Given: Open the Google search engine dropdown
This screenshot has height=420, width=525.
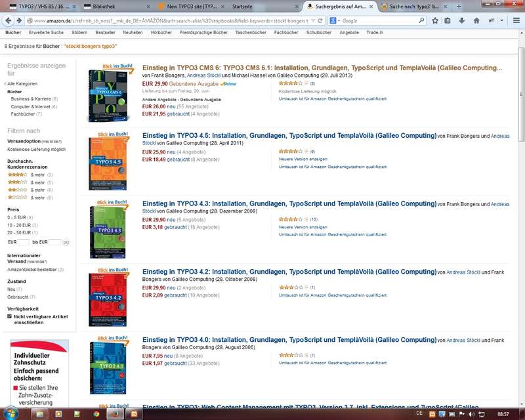Looking at the screenshot, I should (335, 21).
